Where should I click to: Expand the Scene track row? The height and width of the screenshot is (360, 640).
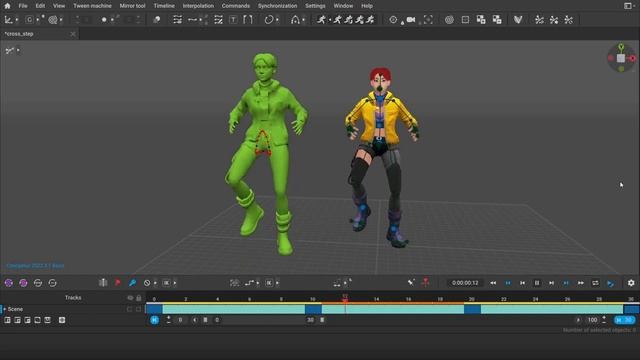point(5,309)
